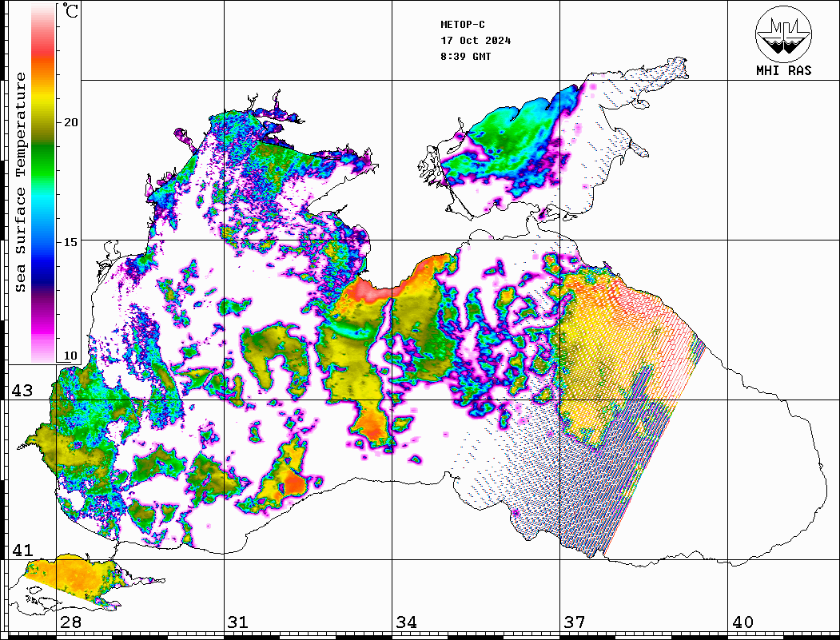Click the '8:39 GMT' time text
This screenshot has width=840, height=640.
[466, 56]
